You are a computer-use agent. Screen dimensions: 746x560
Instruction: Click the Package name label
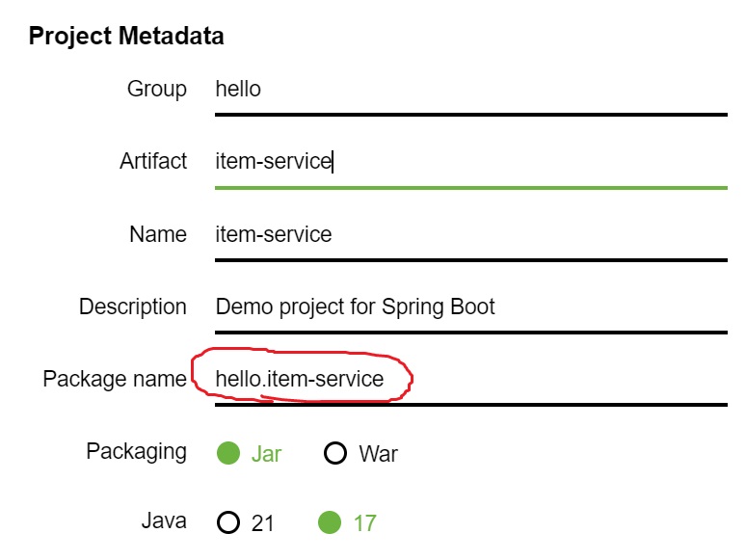115,380
